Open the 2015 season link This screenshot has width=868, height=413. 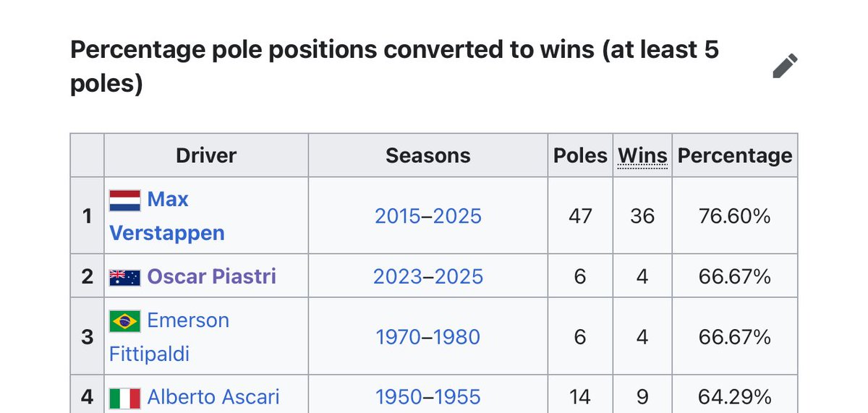399,216
